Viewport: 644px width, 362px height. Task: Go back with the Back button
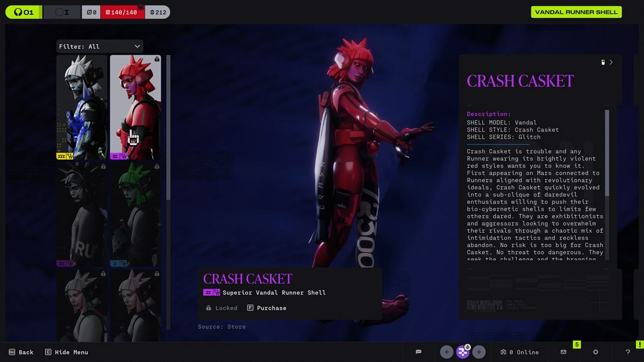click(x=21, y=352)
